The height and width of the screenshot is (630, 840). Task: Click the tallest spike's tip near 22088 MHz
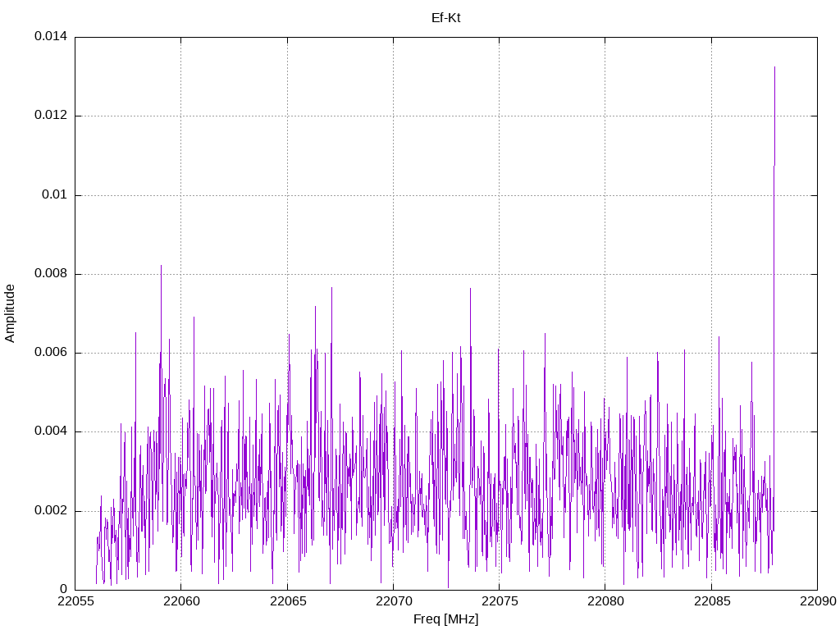click(774, 67)
